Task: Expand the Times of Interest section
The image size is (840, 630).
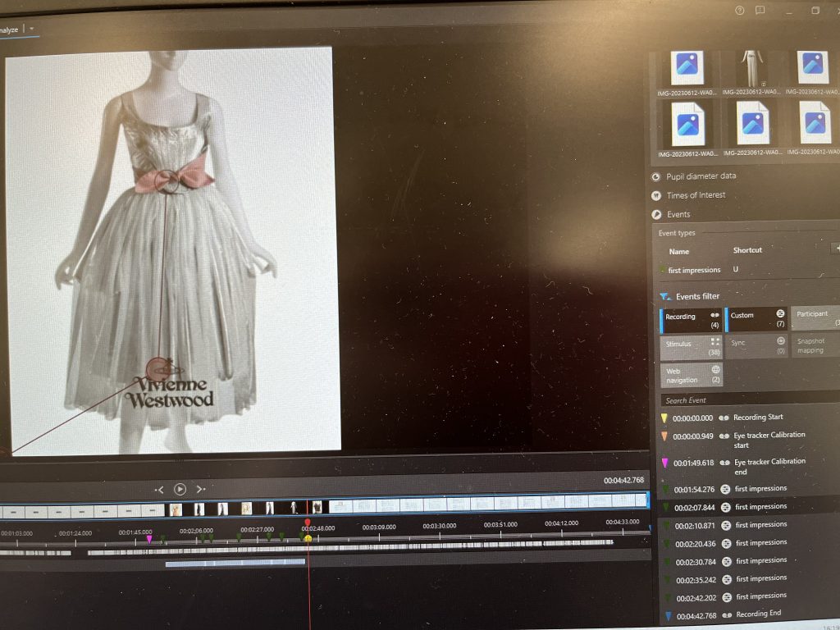Action: tap(696, 195)
